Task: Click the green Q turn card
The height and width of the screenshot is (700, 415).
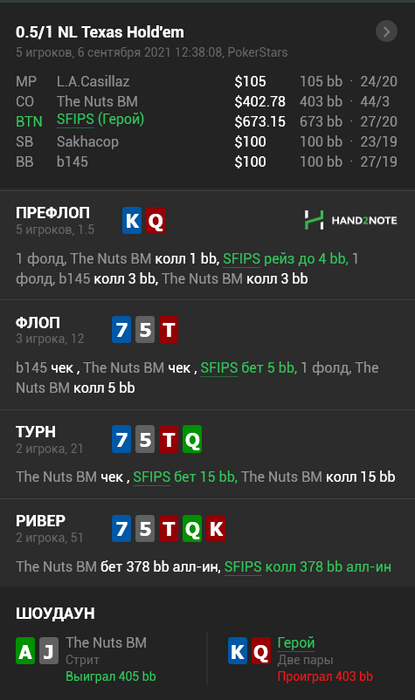Action: coord(192,439)
